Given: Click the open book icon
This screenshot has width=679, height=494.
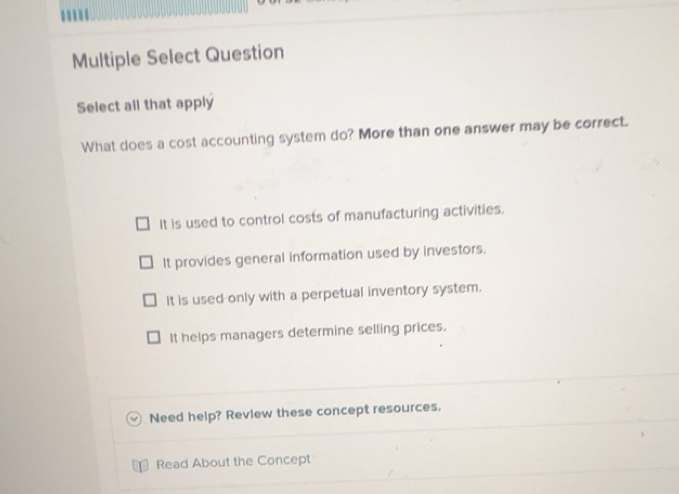Looking at the screenshot, I should click(x=140, y=464).
